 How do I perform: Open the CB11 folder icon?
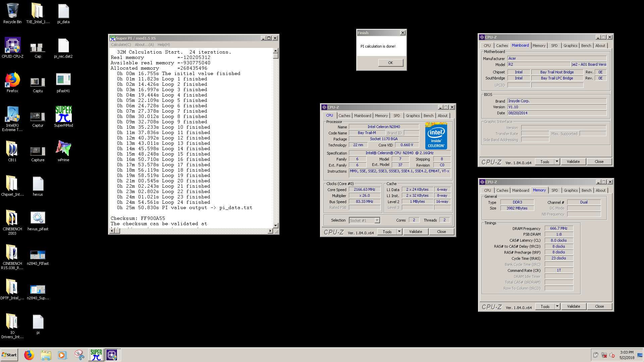point(12,152)
